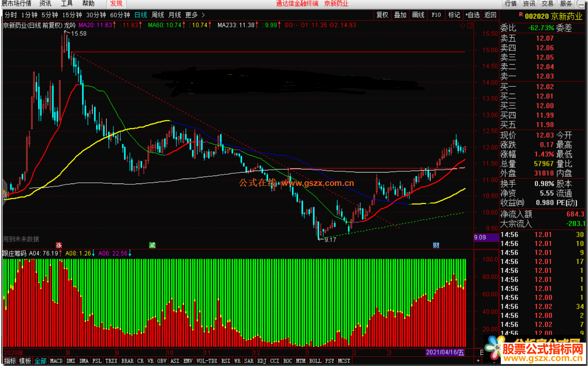This screenshot has height=366, width=588.
Task: Click the diamond icon above the price axis
Action: point(463,25)
